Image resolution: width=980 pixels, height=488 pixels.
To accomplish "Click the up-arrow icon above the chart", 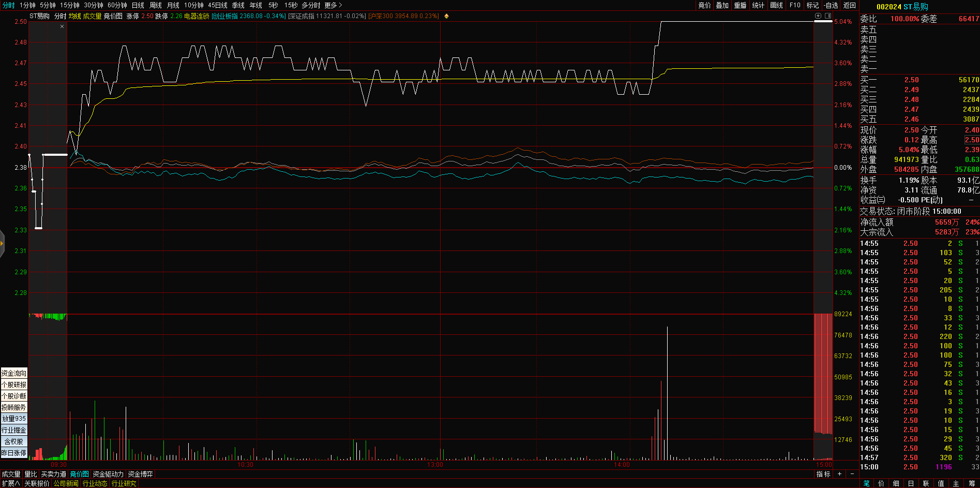I will (818, 16).
